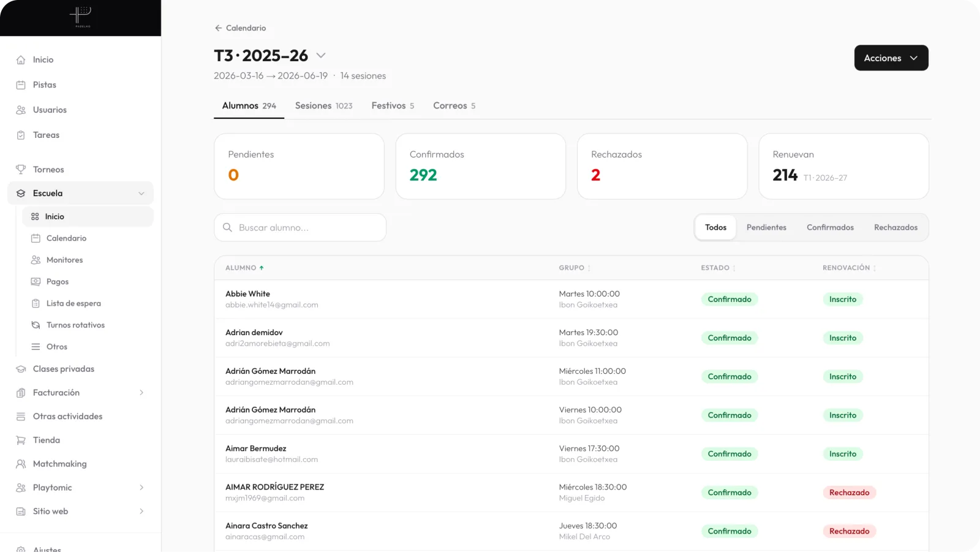
Task: Open the Festivos tab
Action: 393,106
